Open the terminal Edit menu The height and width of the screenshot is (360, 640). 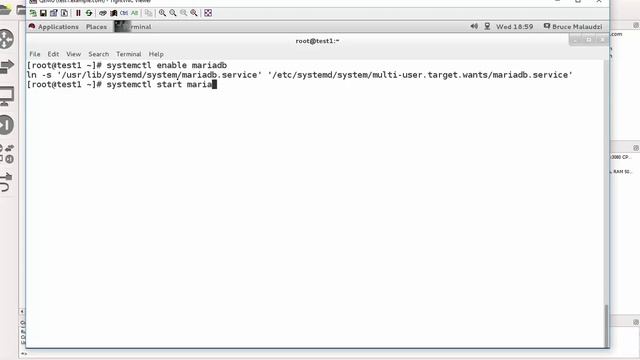coord(53,54)
